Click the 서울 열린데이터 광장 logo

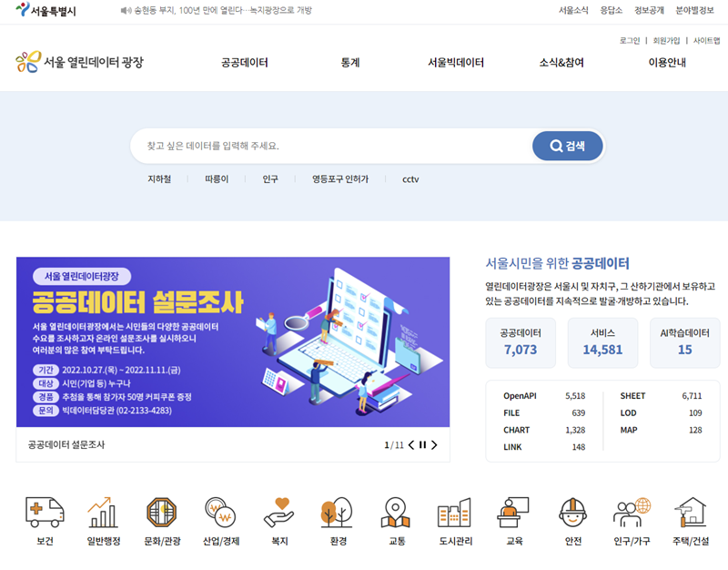pyautogui.click(x=79, y=62)
